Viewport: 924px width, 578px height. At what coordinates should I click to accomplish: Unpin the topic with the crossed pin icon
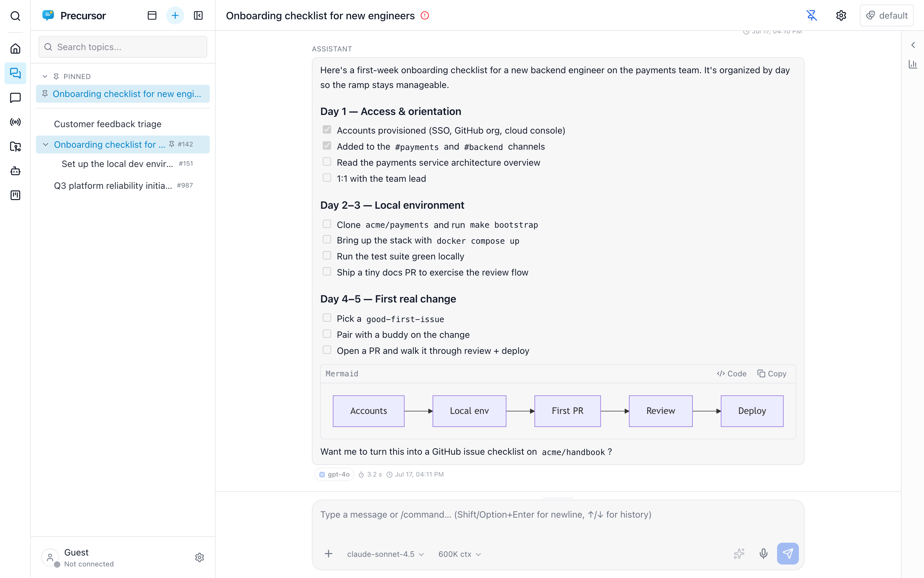click(x=811, y=15)
